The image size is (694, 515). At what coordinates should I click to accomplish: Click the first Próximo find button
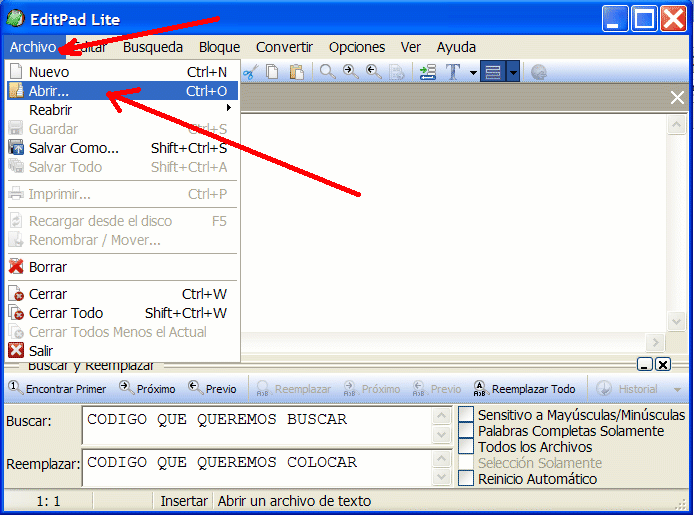pyautogui.click(x=147, y=388)
